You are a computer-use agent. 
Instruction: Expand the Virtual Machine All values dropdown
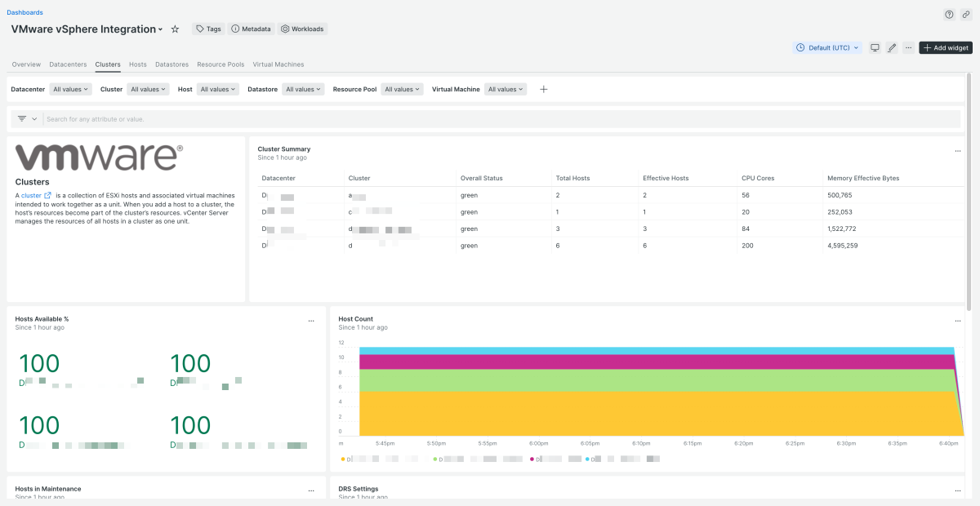coord(506,89)
